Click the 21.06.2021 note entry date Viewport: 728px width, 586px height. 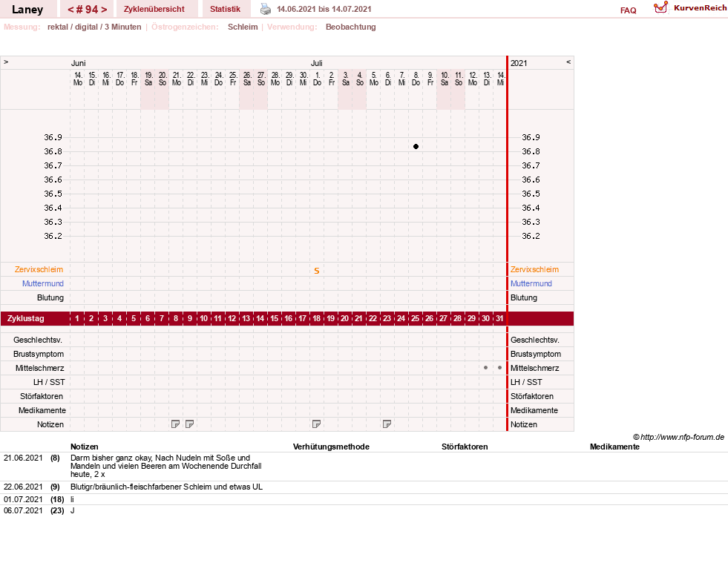(23, 458)
